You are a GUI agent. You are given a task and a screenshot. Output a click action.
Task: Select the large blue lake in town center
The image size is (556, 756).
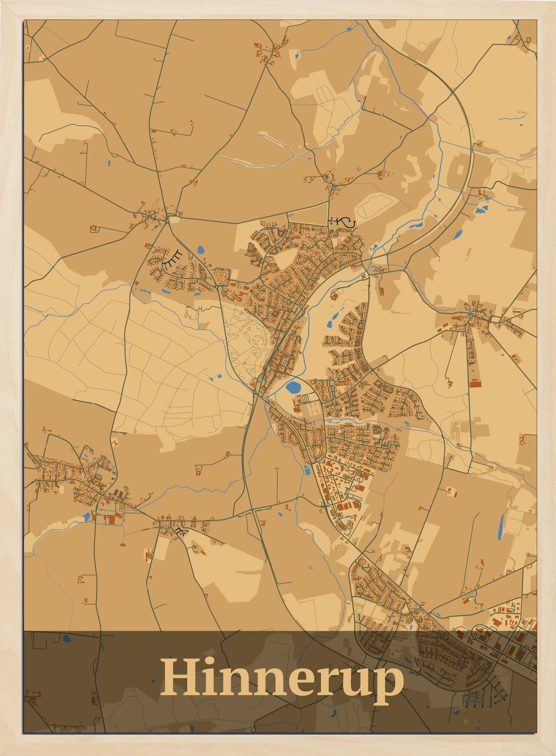[293, 387]
